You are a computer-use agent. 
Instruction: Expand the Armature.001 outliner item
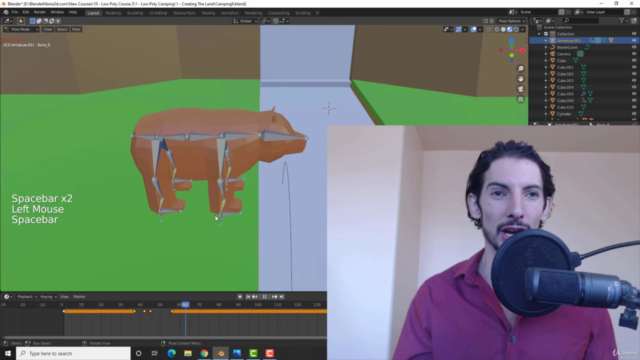click(546, 40)
